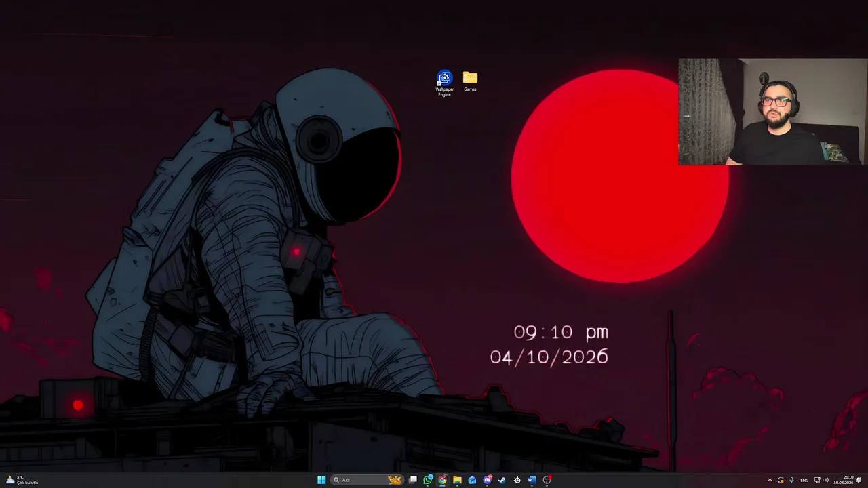Screen dimensions: 868x488
Task: Open Microsoft Word from the taskbar
Action: pos(532,480)
